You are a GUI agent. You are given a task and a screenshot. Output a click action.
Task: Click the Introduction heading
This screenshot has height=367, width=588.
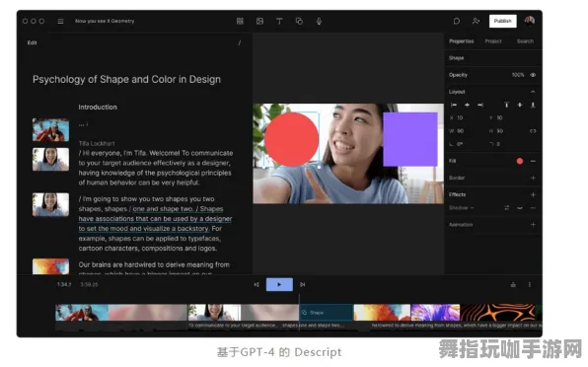(98, 108)
